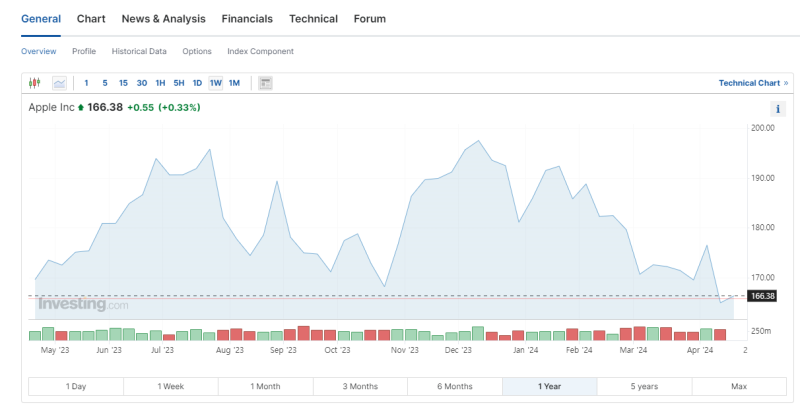Click the +0.55 (+0.33%) change value
The image size is (800, 407).
164,108
